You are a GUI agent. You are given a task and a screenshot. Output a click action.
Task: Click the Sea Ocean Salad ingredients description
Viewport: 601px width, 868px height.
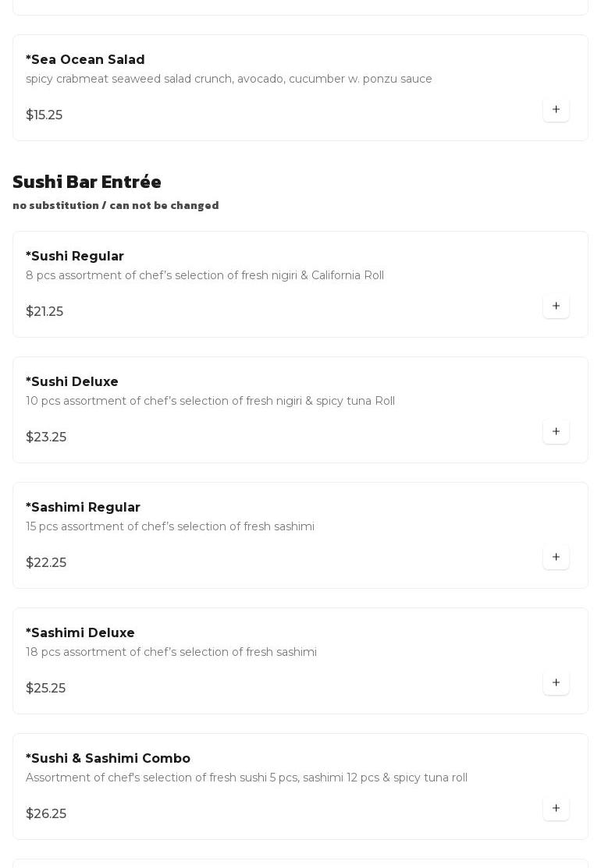(229, 80)
